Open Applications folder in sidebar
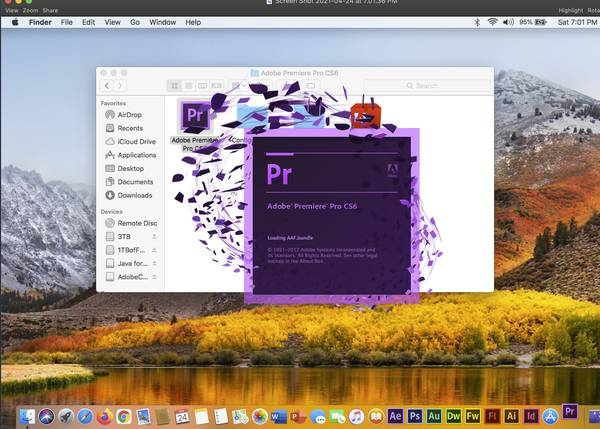The height and width of the screenshot is (429, 600). tap(131, 155)
